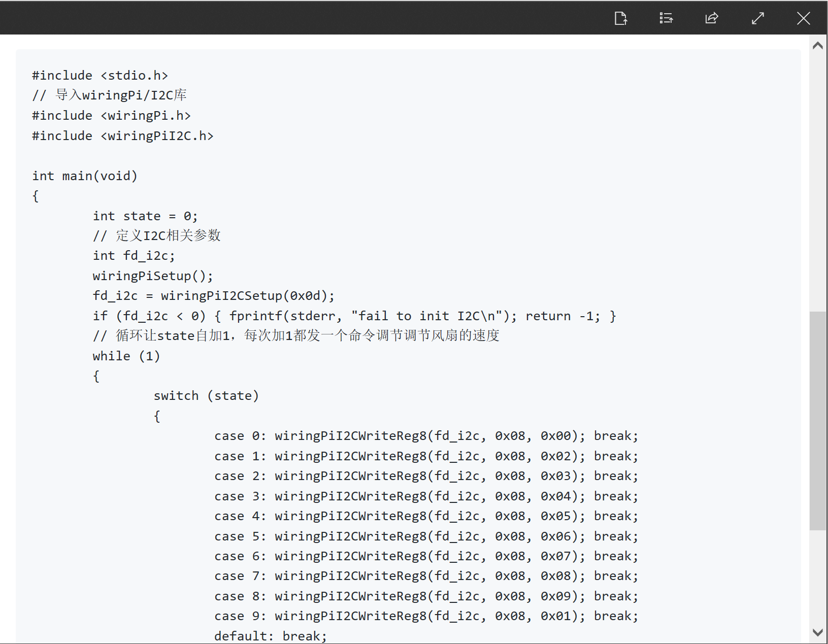Click the 'switch (state)' statement
Viewport: 828px width, 644px height.
point(206,395)
